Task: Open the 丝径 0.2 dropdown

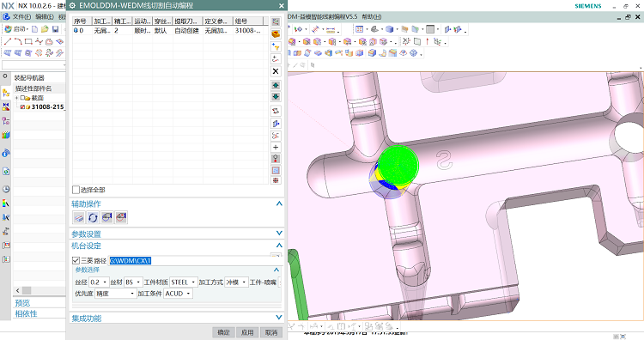Action: [x=99, y=282]
